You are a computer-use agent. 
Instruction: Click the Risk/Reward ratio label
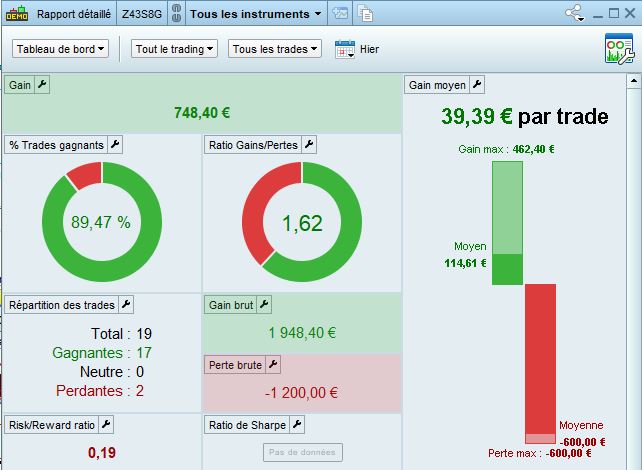click(52, 425)
